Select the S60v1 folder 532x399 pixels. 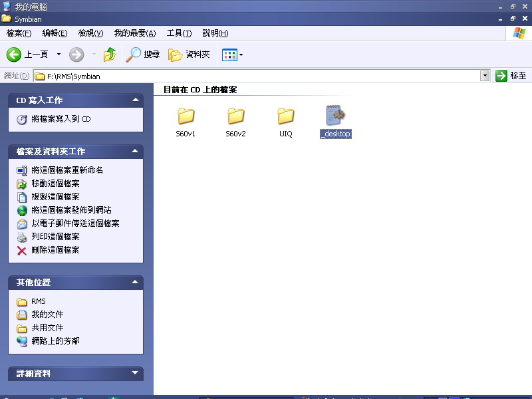[x=186, y=122]
